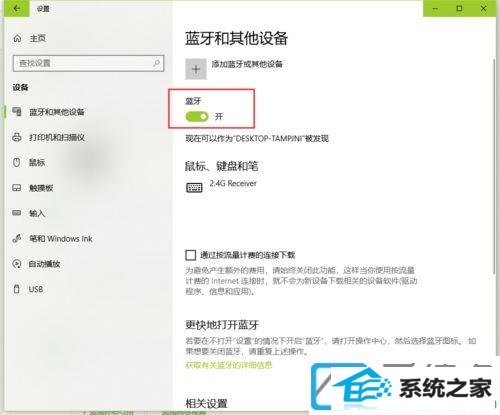This screenshot has height=415, width=500.
Task: Click the plus icon to add device
Action: pyautogui.click(x=196, y=69)
